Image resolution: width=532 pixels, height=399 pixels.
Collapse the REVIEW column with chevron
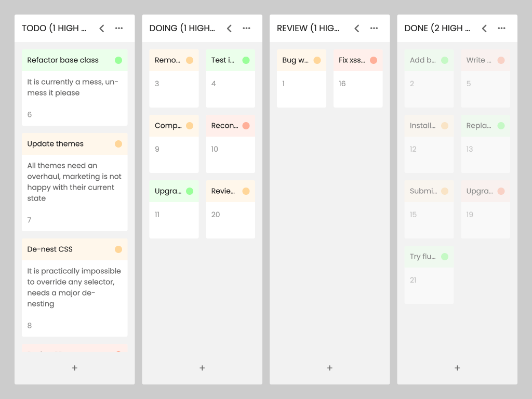click(x=357, y=29)
